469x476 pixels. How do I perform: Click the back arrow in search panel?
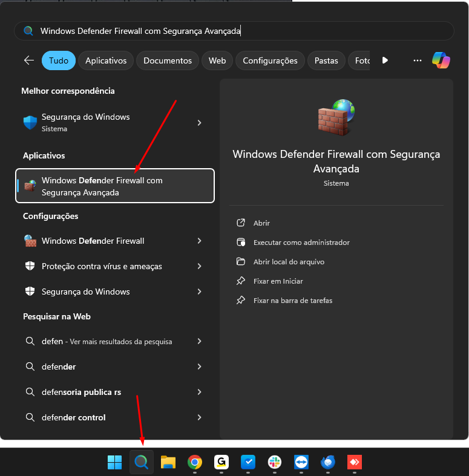(28, 60)
